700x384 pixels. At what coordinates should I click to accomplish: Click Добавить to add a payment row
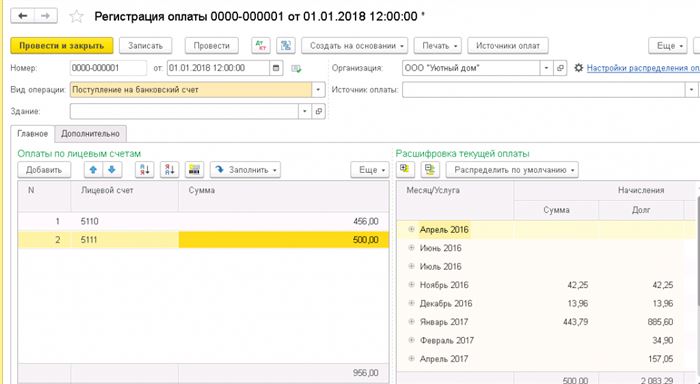44,170
